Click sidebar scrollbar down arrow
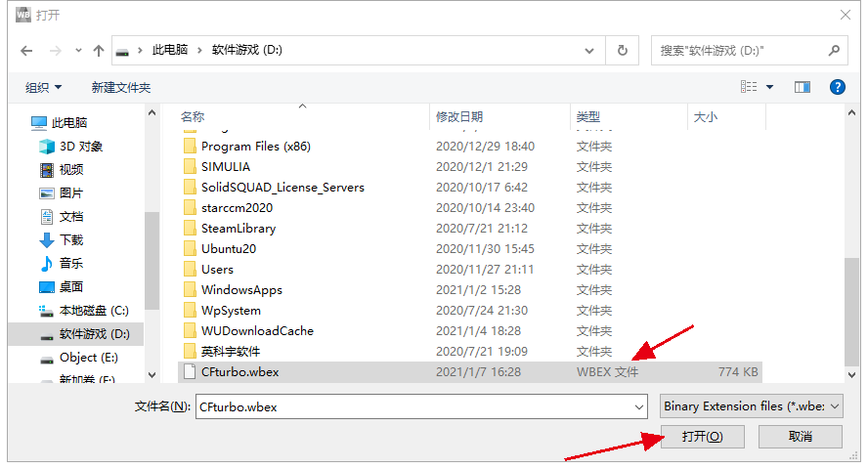868x469 pixels. pos(152,374)
